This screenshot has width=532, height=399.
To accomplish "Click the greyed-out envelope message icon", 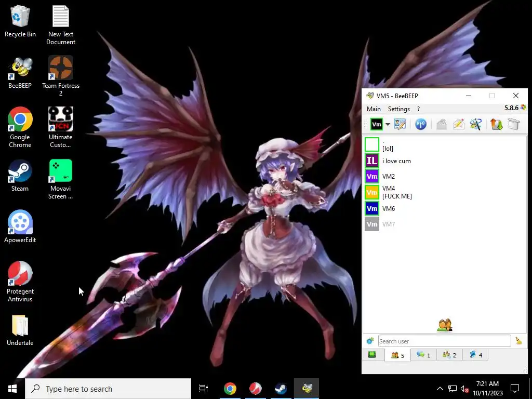I will (442, 125).
